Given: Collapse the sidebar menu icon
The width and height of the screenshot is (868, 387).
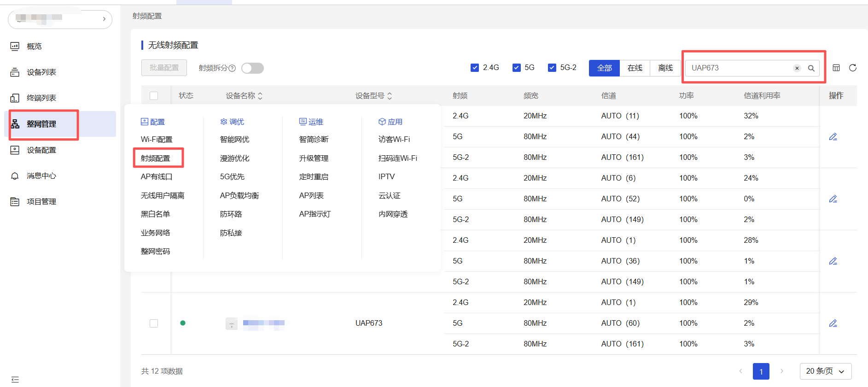Looking at the screenshot, I should (15, 380).
